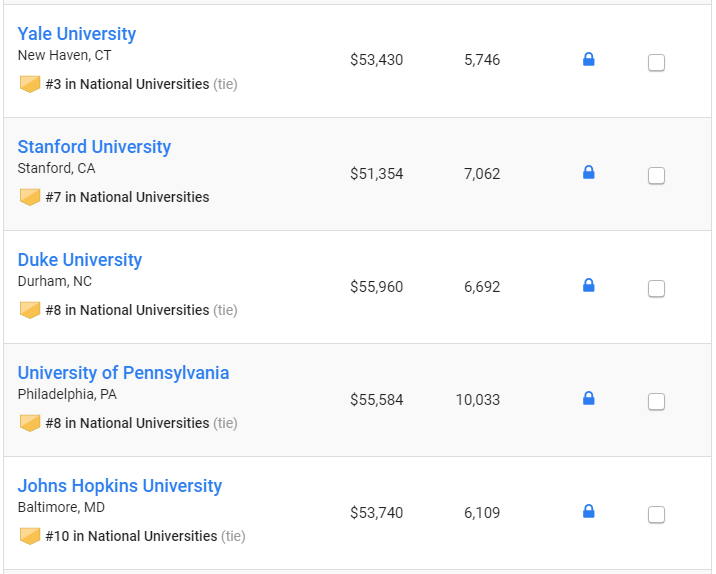Click Johns Hopkins University's lock icon
Image resolution: width=716 pixels, height=574 pixels.
589,511
